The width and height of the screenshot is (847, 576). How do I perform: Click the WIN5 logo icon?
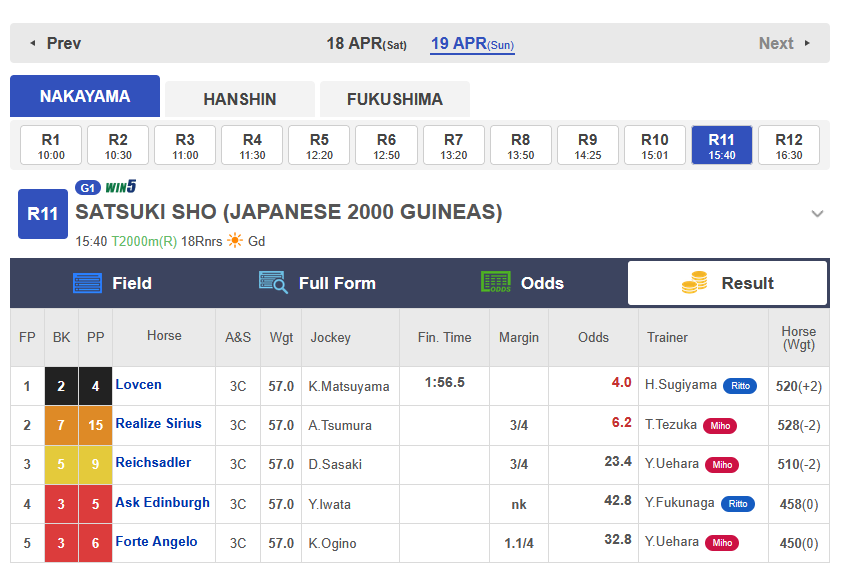pos(120,187)
